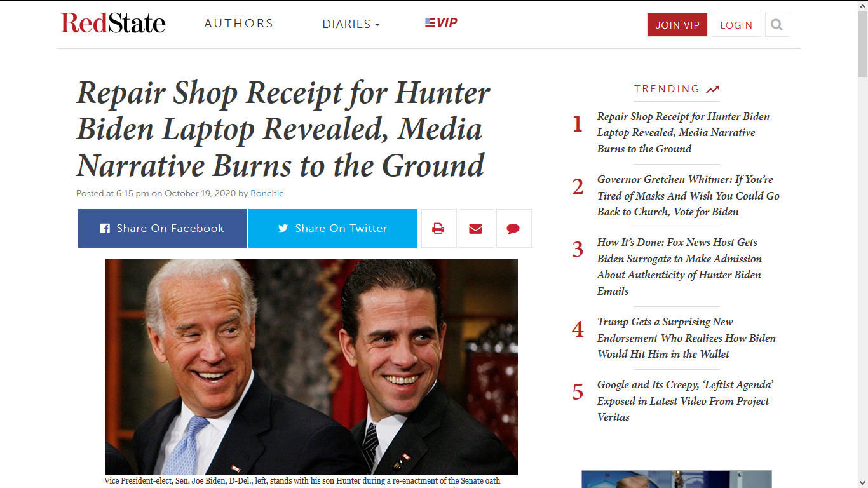Screen dimensions: 868x488
Task: Click the photo caption about Sen. Joe Biden
Action: [302, 481]
